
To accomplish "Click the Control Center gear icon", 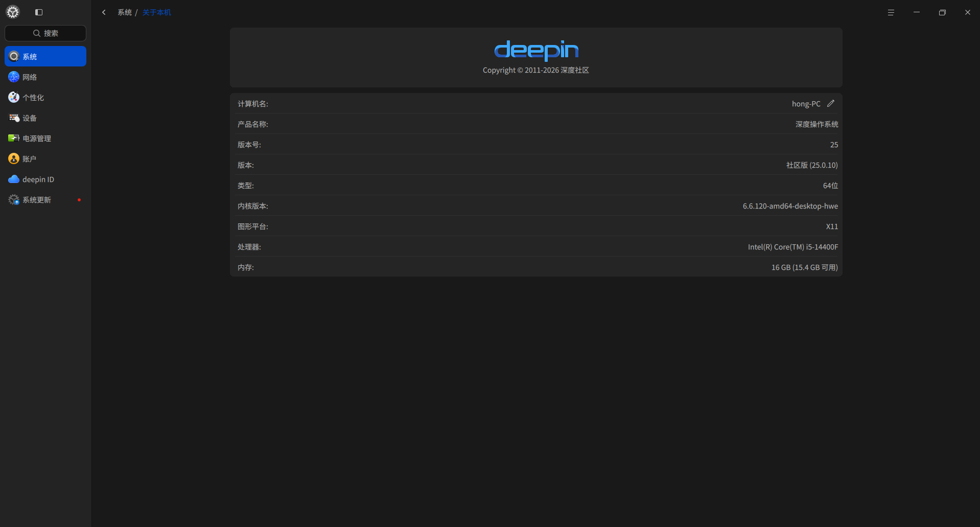I will 12,12.
